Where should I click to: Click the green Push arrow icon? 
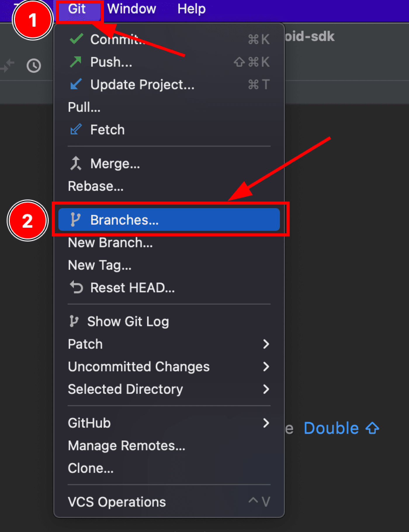(x=76, y=62)
